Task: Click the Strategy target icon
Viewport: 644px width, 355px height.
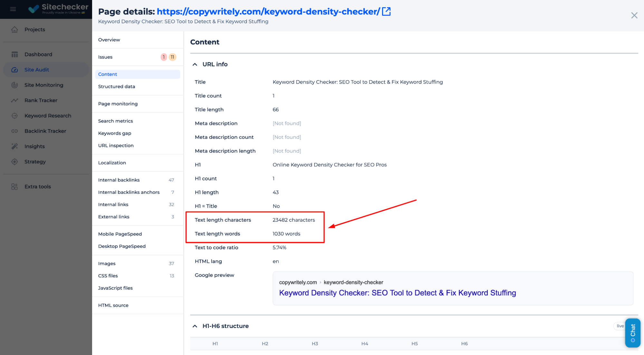Action: coord(14,162)
